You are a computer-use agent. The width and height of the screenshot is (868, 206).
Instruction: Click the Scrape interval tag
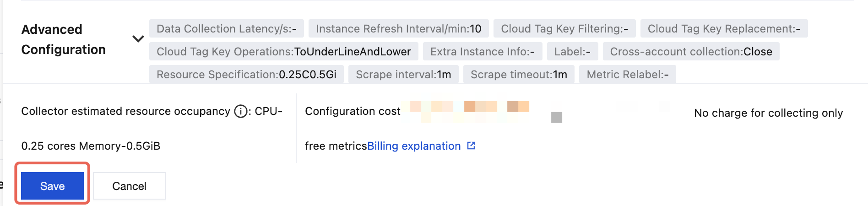tap(403, 75)
